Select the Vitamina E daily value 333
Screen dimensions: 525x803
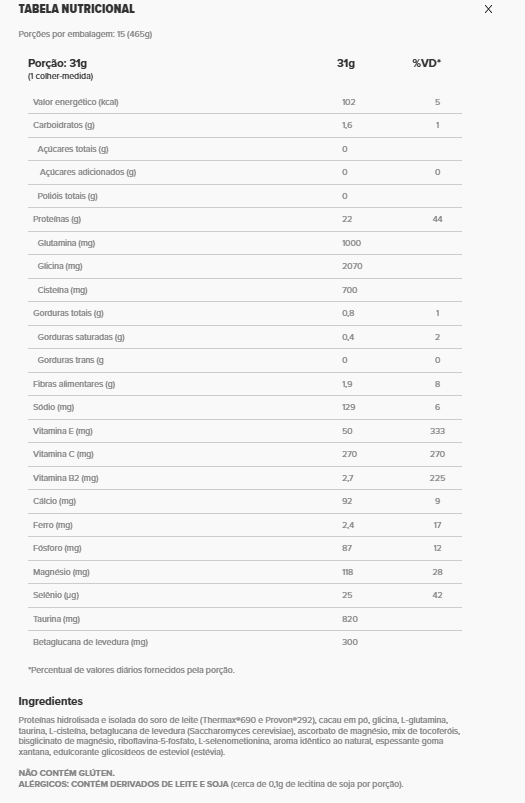click(x=437, y=431)
